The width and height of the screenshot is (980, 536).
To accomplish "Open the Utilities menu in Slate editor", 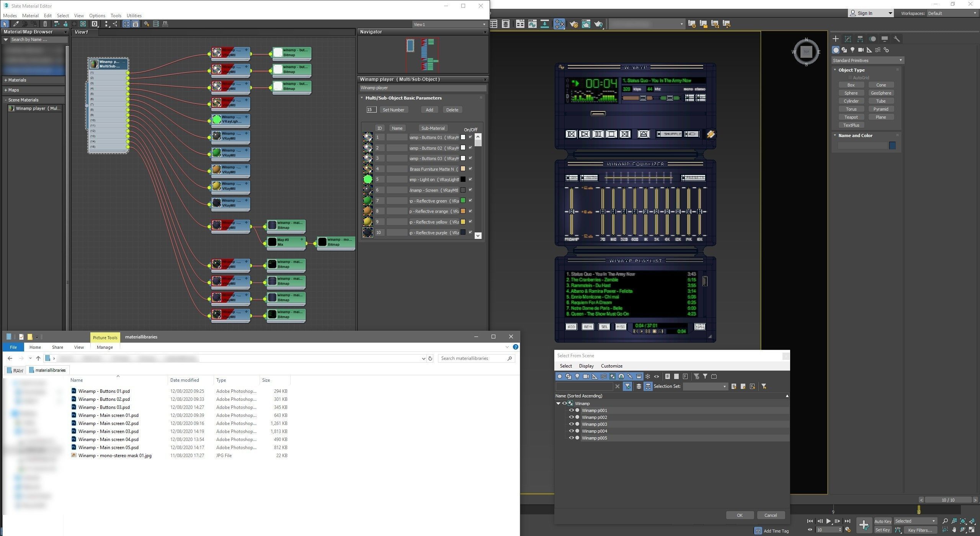I will [134, 16].
